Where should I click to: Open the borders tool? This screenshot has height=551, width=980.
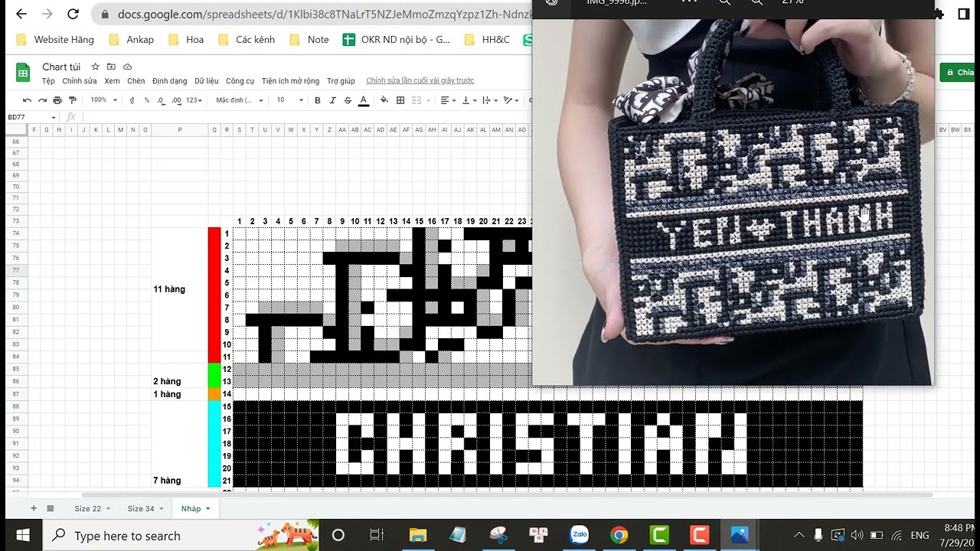tap(400, 100)
